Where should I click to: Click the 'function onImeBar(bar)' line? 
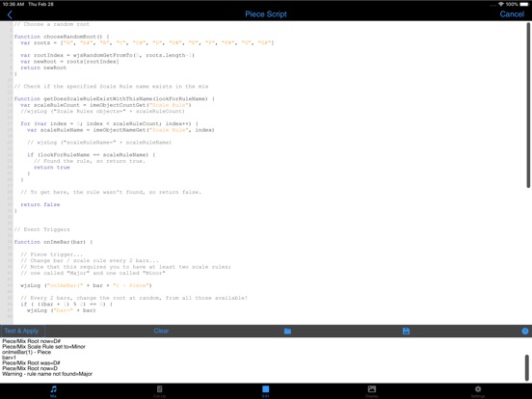(x=53, y=242)
